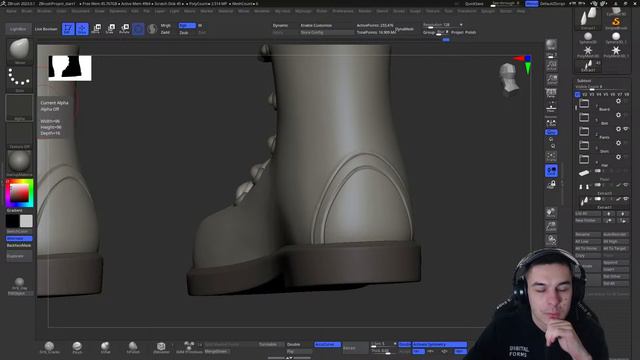640x360 pixels.
Task: Click the Extract button in bottom bar
Action: tap(355, 348)
